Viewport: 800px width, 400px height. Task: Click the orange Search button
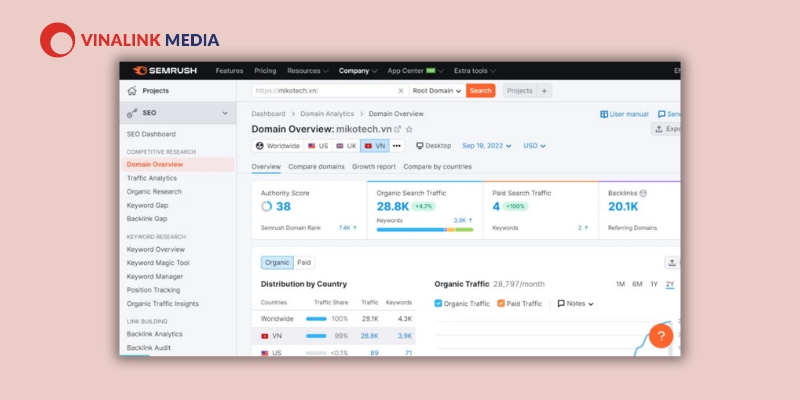point(481,91)
